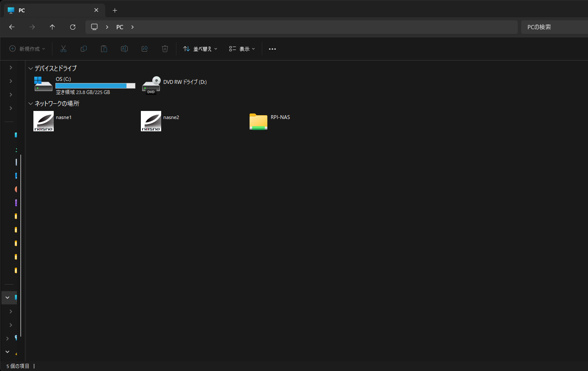
Task: Click the Share icon in toolbar
Action: coord(145,49)
